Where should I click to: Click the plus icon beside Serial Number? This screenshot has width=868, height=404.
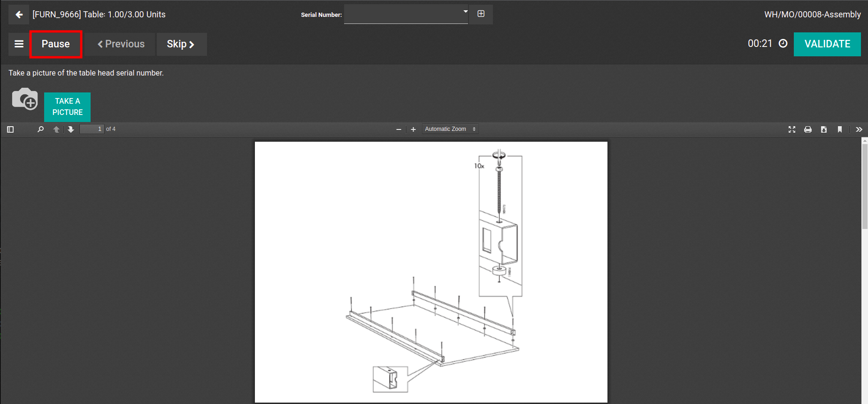(x=481, y=14)
